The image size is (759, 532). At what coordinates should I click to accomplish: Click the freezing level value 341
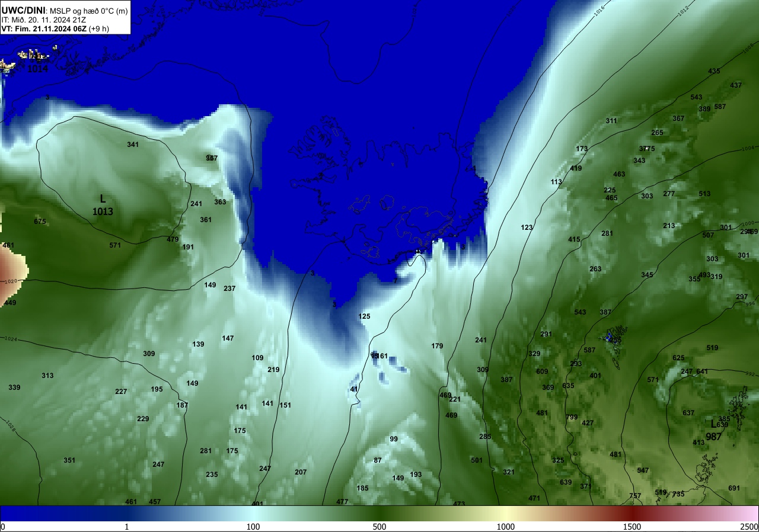(133, 145)
